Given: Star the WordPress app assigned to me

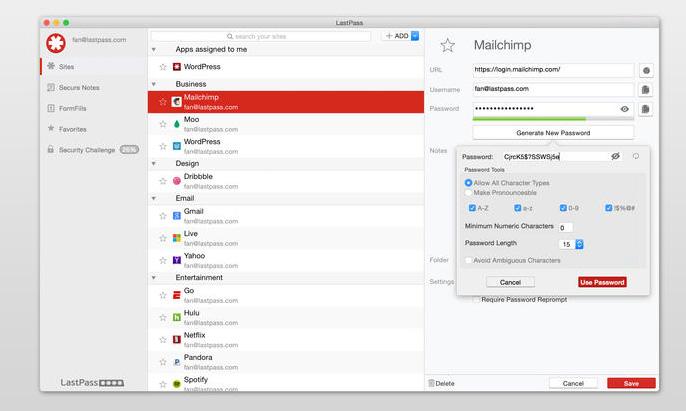Looking at the screenshot, I should pyautogui.click(x=163, y=67).
